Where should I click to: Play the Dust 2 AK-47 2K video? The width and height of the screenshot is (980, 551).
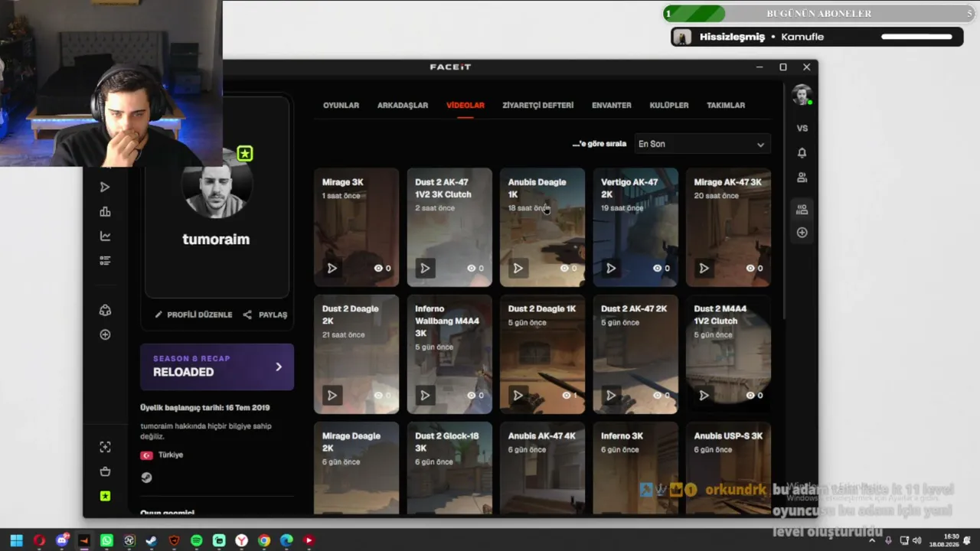click(x=610, y=396)
